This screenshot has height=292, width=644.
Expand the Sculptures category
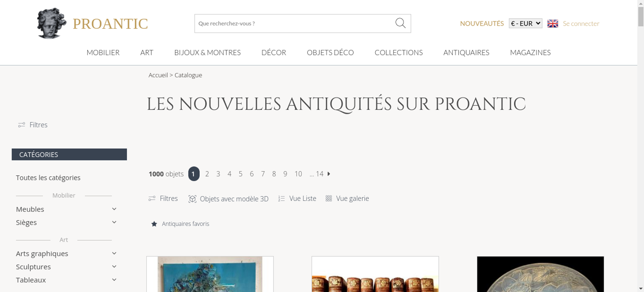(114, 267)
